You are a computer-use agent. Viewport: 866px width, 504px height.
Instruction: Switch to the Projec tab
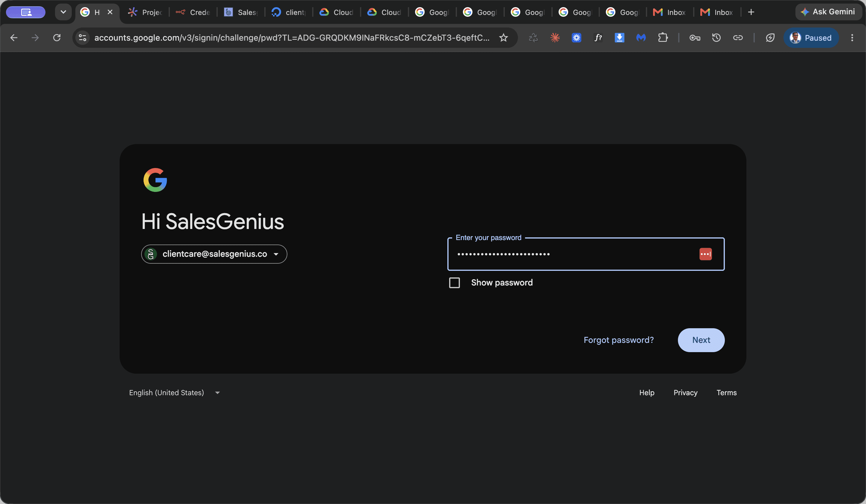point(145,12)
